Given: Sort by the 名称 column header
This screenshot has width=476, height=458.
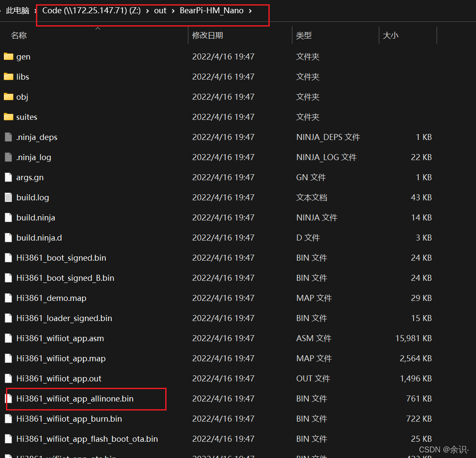Looking at the screenshot, I should tap(19, 36).
